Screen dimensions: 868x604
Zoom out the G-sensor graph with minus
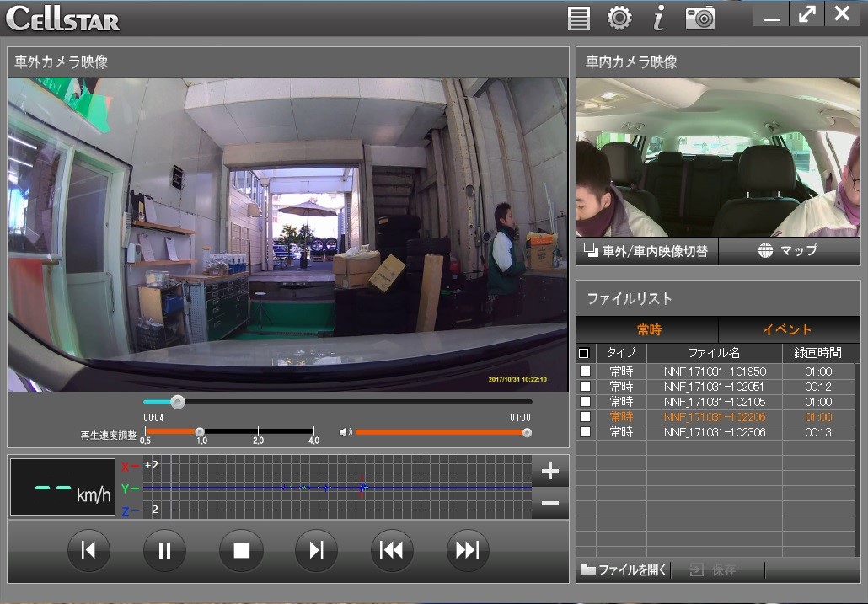click(550, 503)
